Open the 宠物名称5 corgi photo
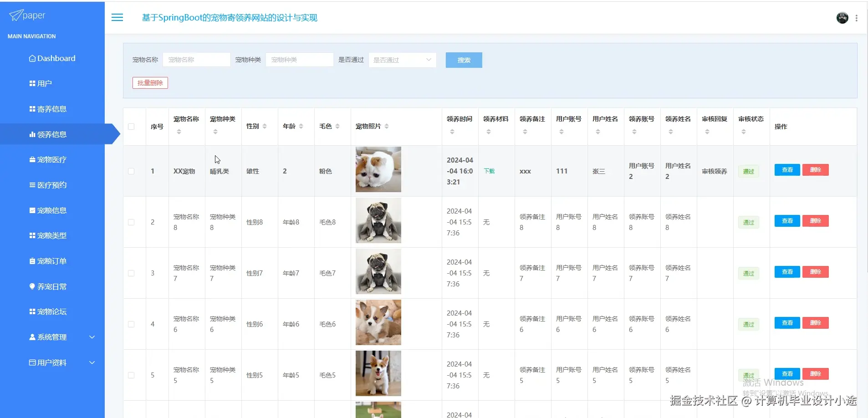This screenshot has height=418, width=868. [x=378, y=373]
